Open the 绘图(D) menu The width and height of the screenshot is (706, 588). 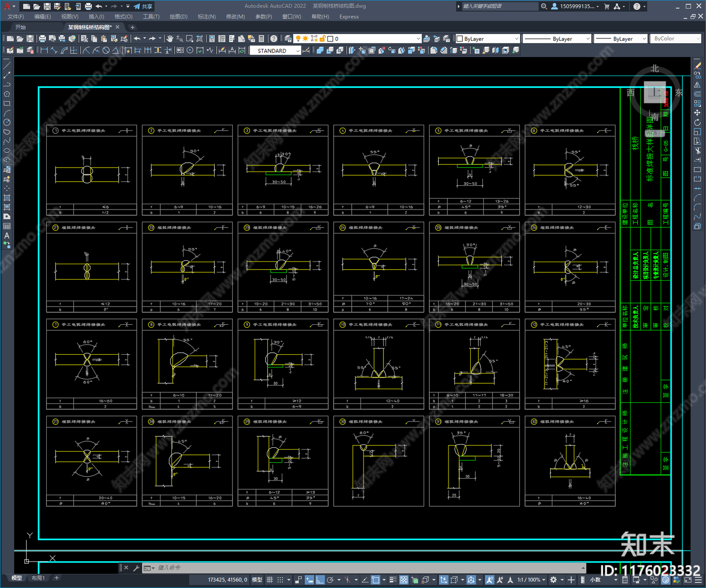(x=178, y=17)
